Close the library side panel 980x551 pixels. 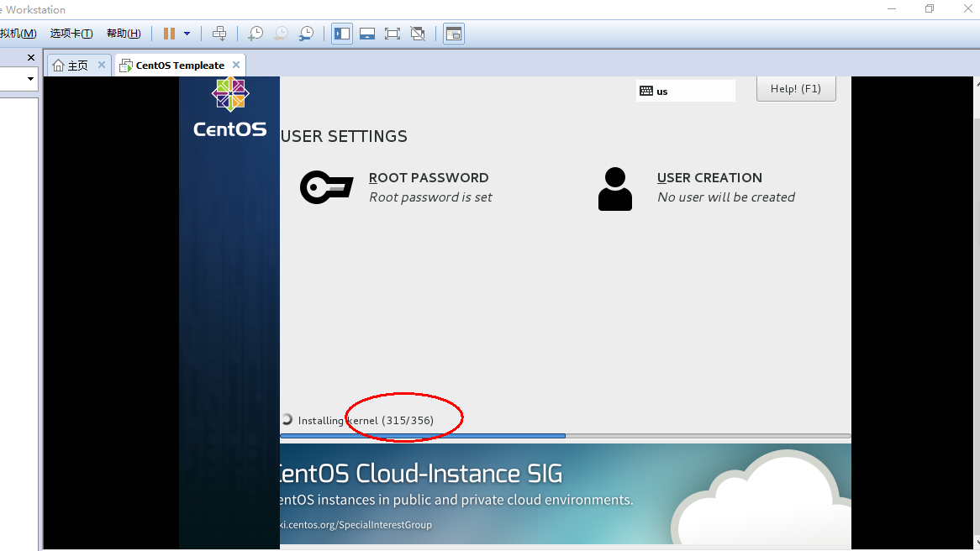click(x=30, y=57)
